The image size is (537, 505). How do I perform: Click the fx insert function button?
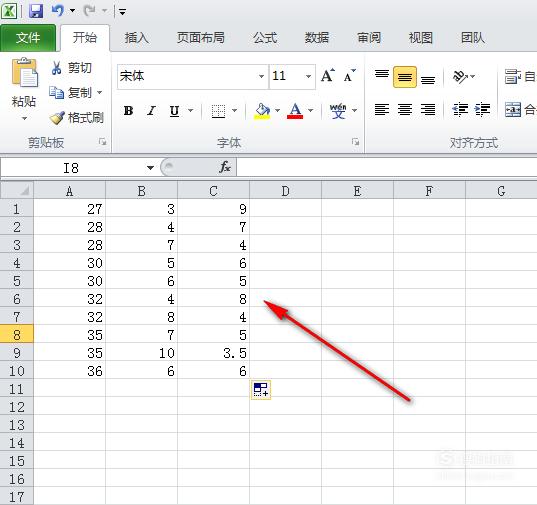225,167
